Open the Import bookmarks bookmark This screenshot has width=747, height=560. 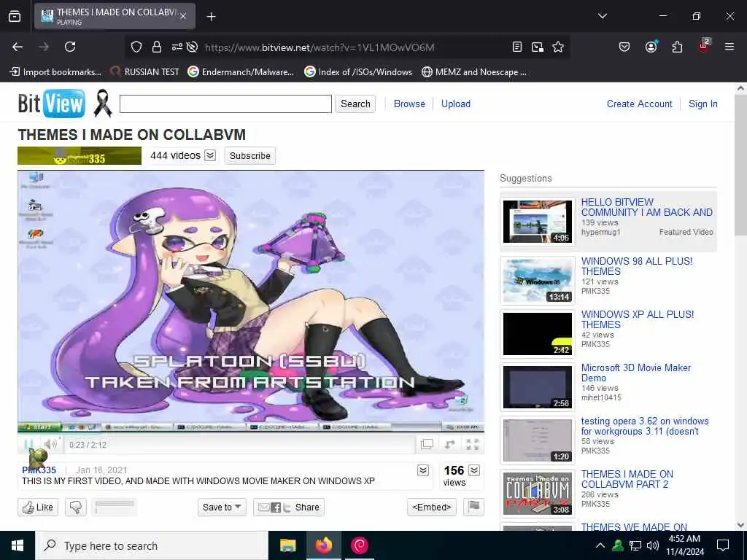click(x=55, y=72)
